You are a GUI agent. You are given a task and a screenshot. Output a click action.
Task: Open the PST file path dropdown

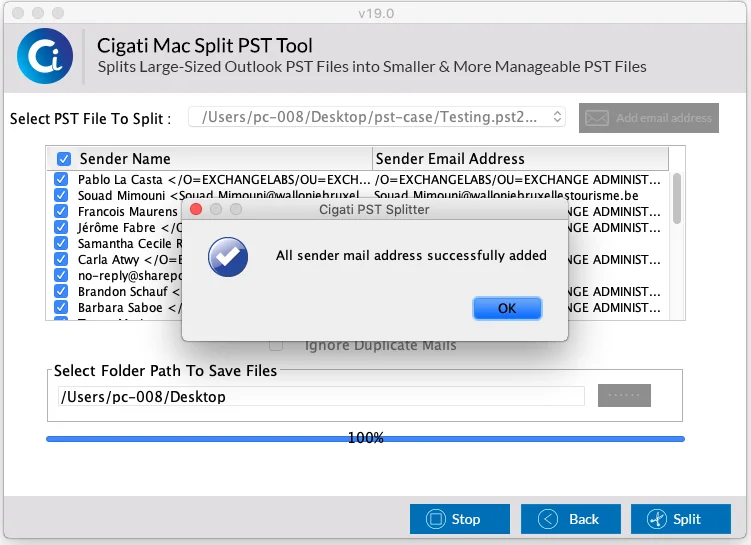(377, 117)
